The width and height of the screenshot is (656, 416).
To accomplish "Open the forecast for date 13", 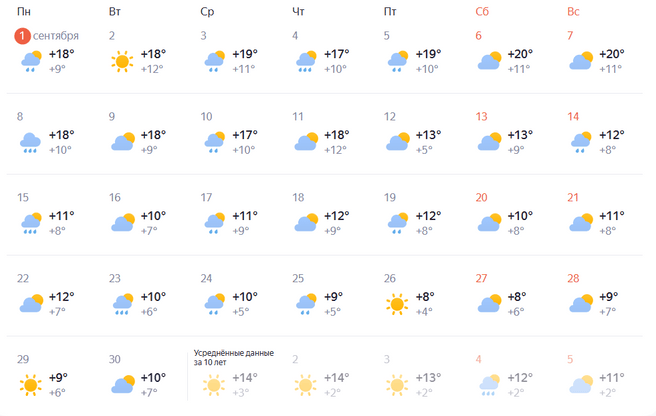I will click(481, 117).
